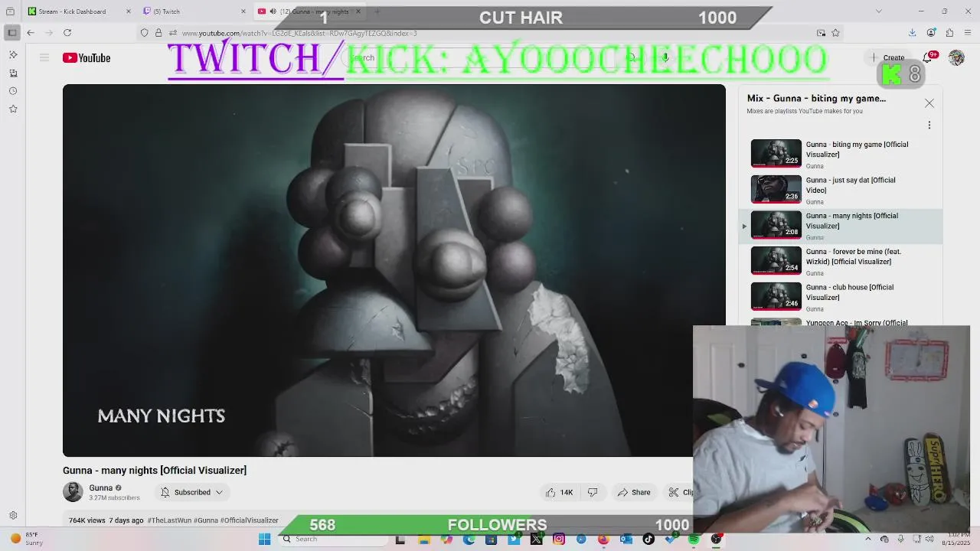
Task: Click the YouTube Create button
Action: coord(887,57)
